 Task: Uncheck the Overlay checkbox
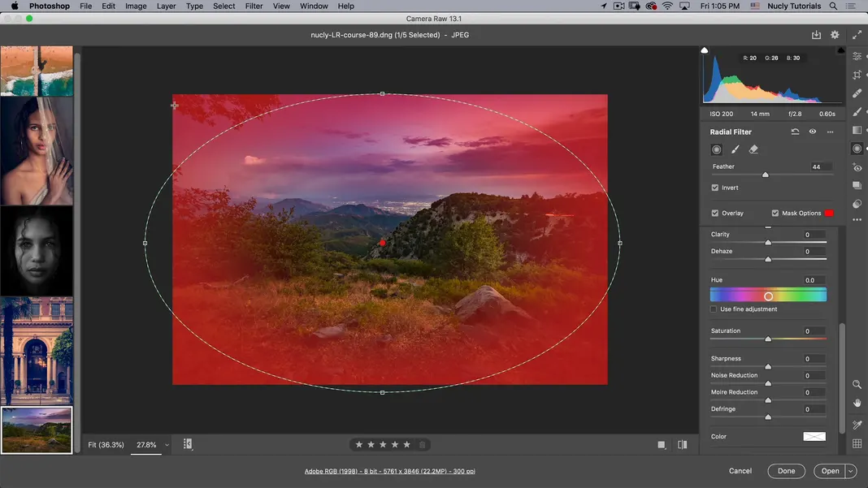(714, 213)
